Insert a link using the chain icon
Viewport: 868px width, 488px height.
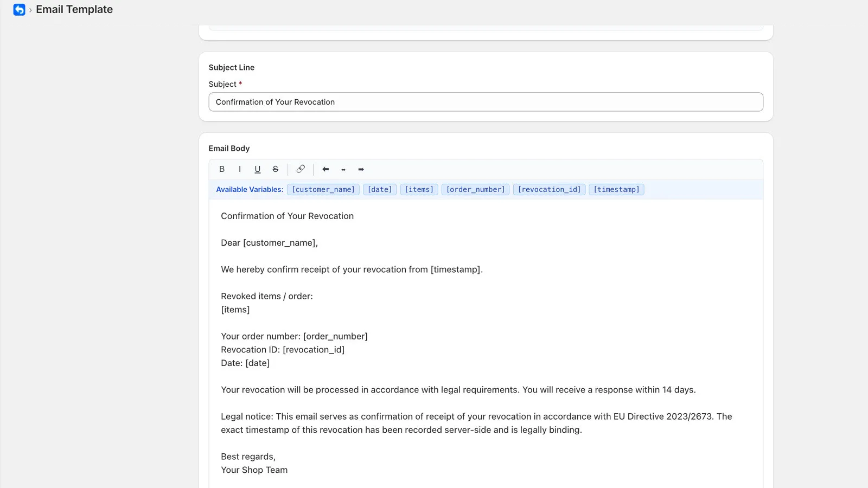pos(301,169)
